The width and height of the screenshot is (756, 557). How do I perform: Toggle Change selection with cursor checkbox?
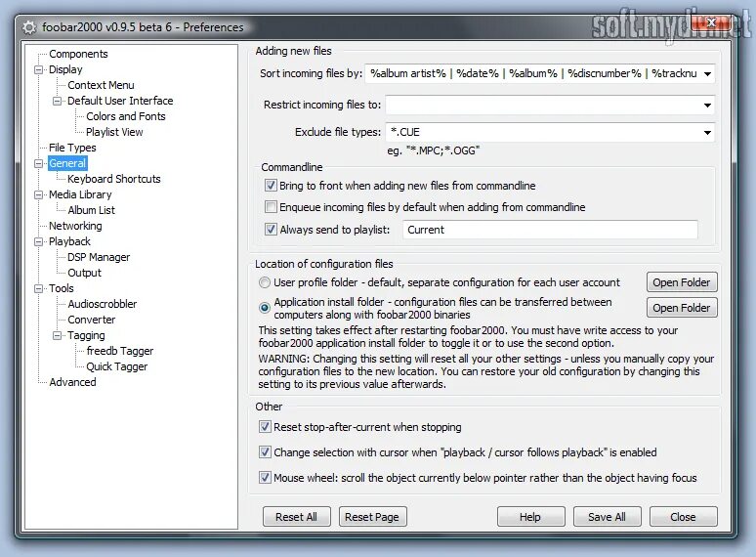click(x=265, y=451)
